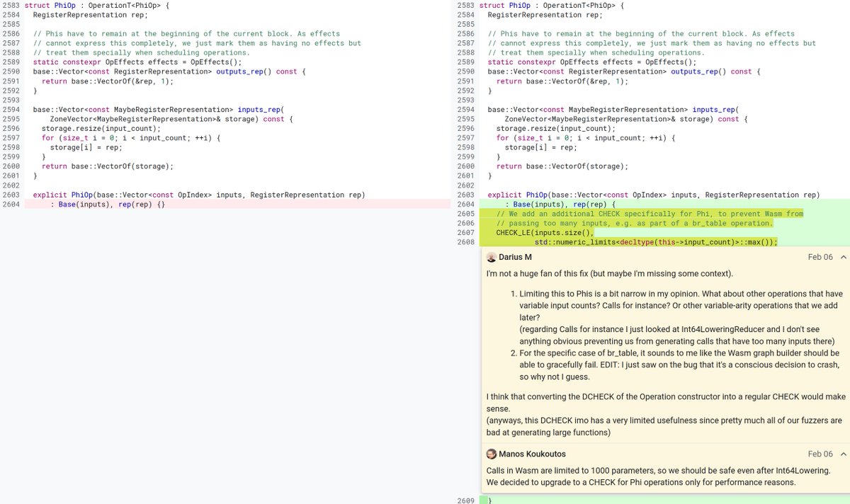Image resolution: width=850 pixels, height=504 pixels.
Task: Click line number 2608 in the right pane
Action: (x=466, y=242)
